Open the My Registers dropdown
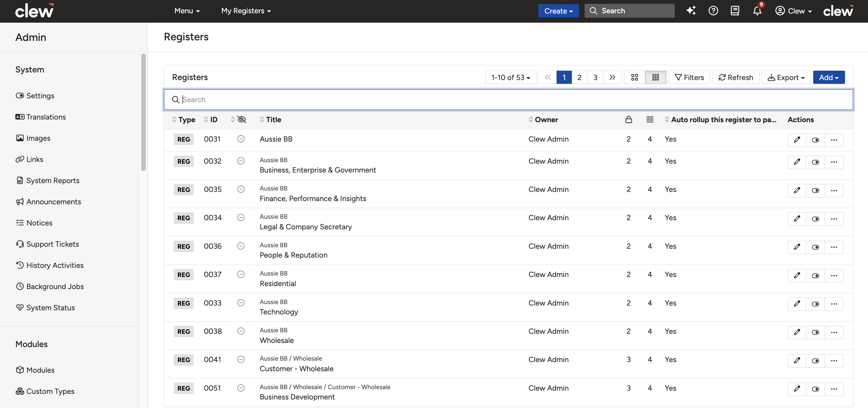 246,11
